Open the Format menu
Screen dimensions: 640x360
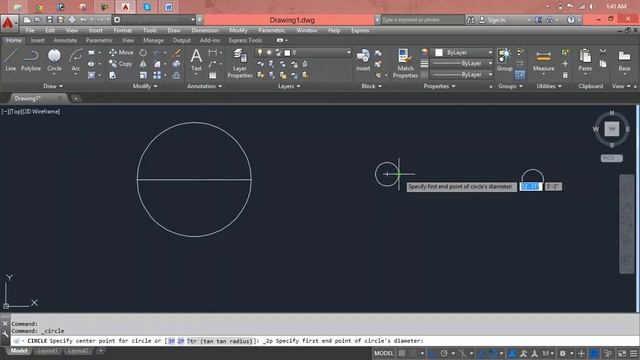click(122, 31)
